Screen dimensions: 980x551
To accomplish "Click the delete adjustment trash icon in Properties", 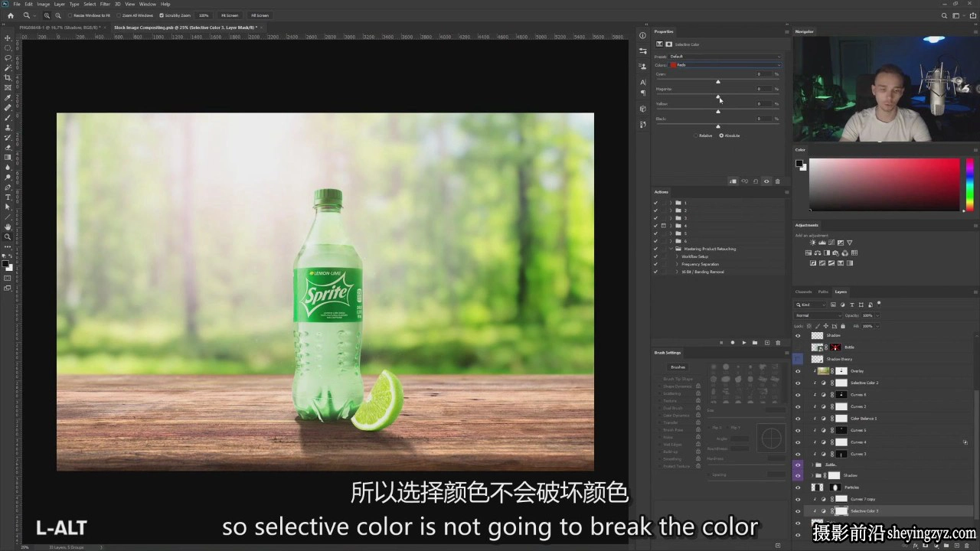I will click(778, 181).
